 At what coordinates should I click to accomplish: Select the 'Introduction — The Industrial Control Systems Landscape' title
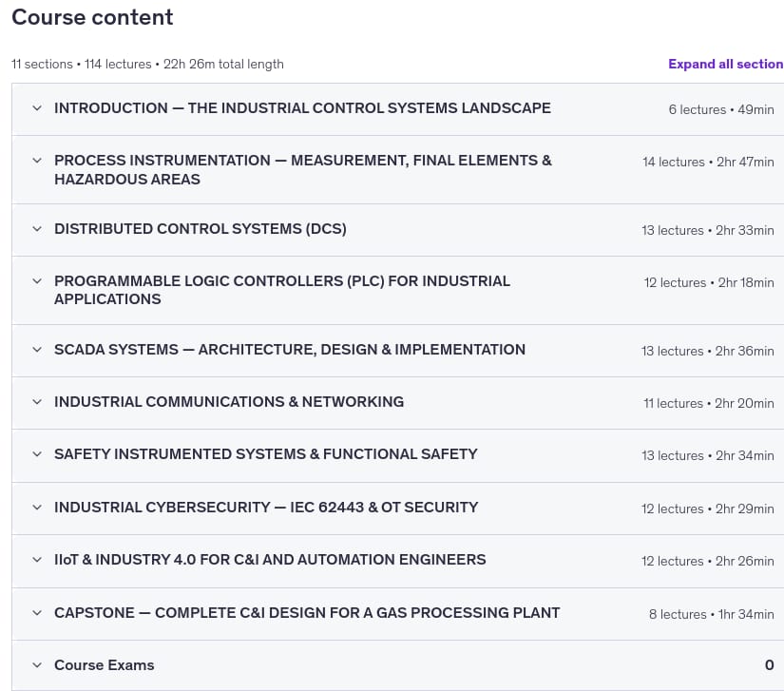click(x=302, y=108)
